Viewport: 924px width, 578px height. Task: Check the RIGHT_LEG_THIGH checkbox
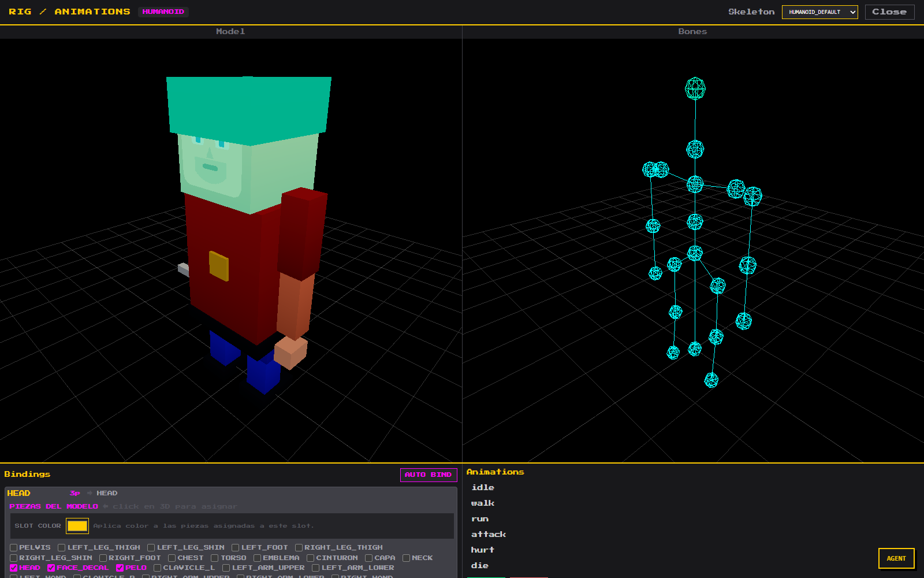(299, 548)
